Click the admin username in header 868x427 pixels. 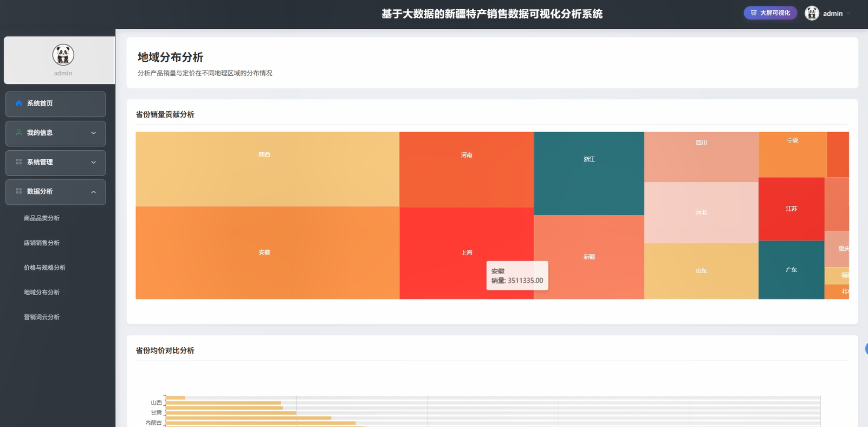pyautogui.click(x=833, y=14)
